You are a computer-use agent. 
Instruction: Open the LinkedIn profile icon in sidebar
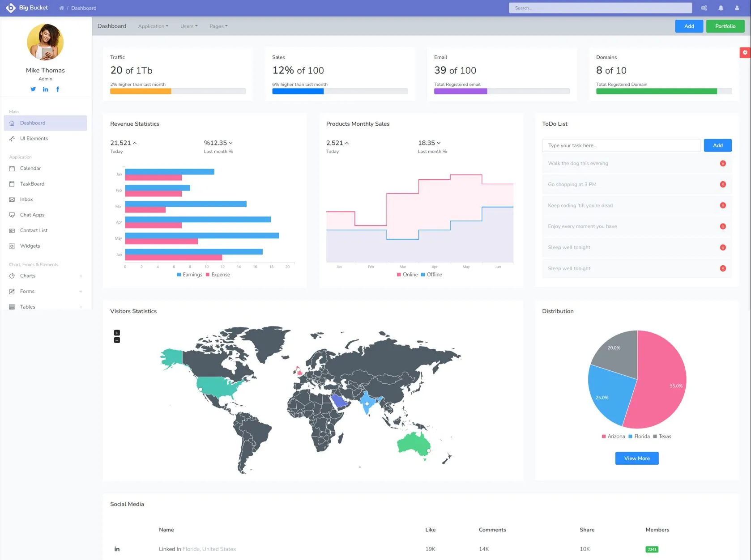tap(45, 89)
